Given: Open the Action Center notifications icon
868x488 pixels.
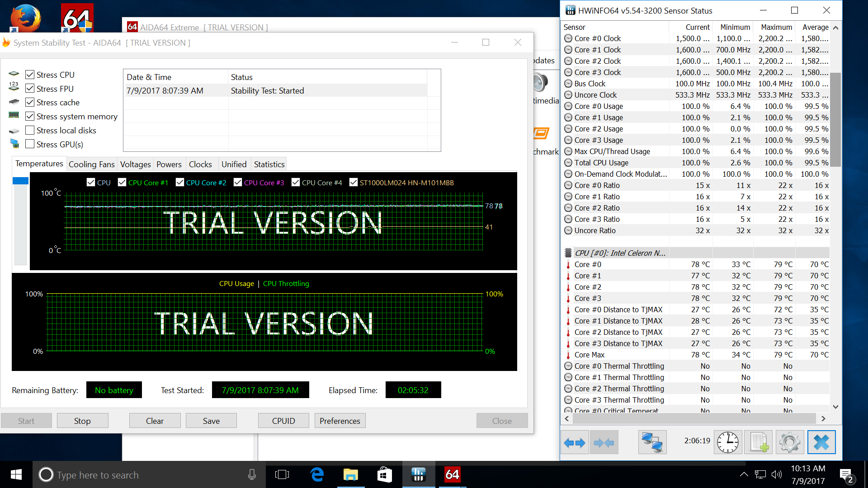Looking at the screenshot, I should 846,475.
